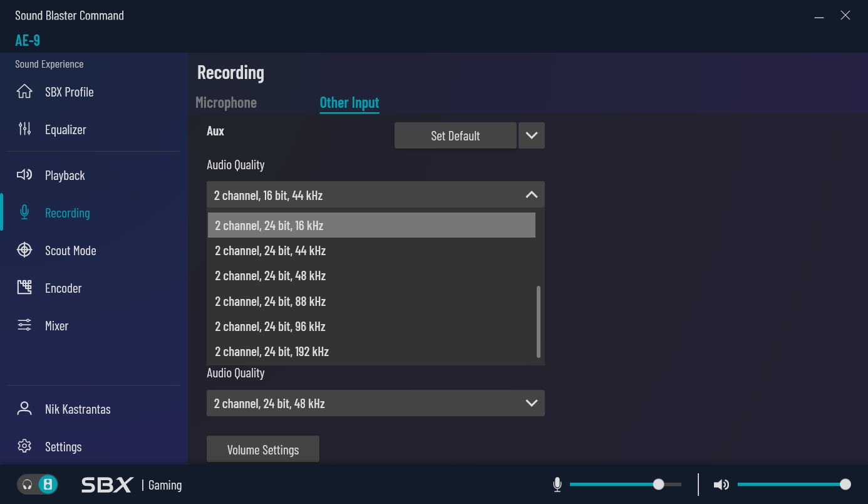The height and width of the screenshot is (504, 868).
Task: Open Scout Mode crosshair icon
Action: coord(24,250)
